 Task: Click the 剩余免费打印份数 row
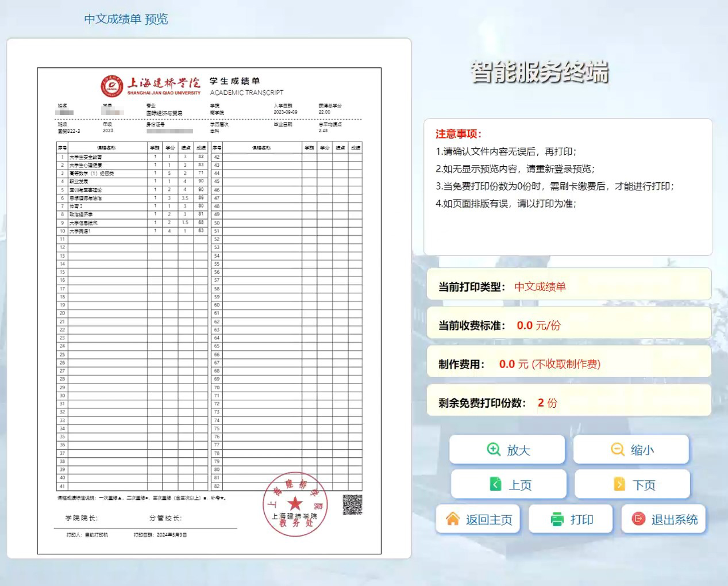(x=568, y=403)
